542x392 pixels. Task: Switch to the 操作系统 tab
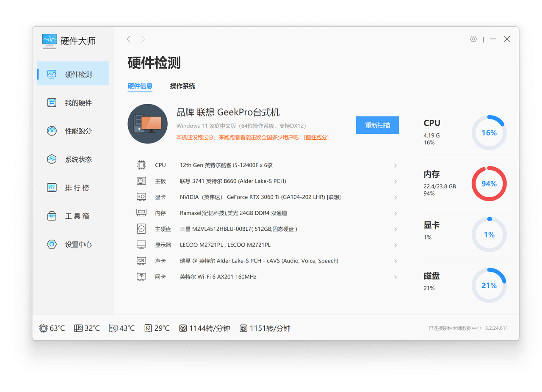click(x=183, y=86)
